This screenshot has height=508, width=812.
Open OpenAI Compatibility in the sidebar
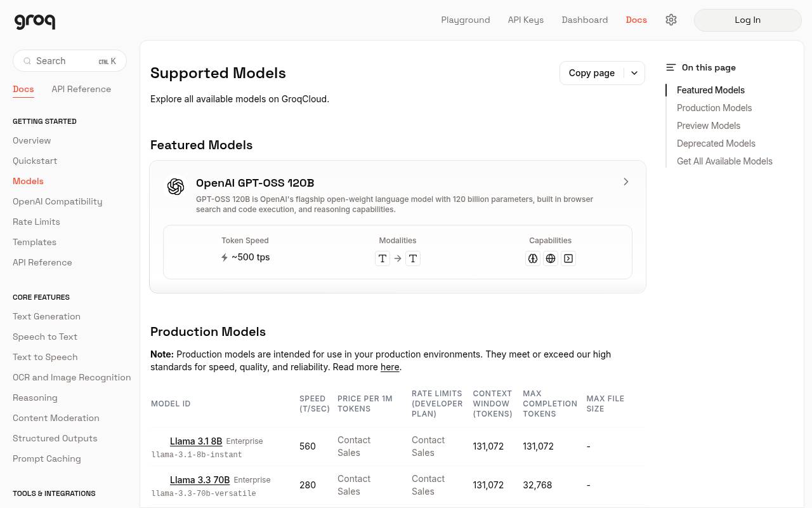58,201
